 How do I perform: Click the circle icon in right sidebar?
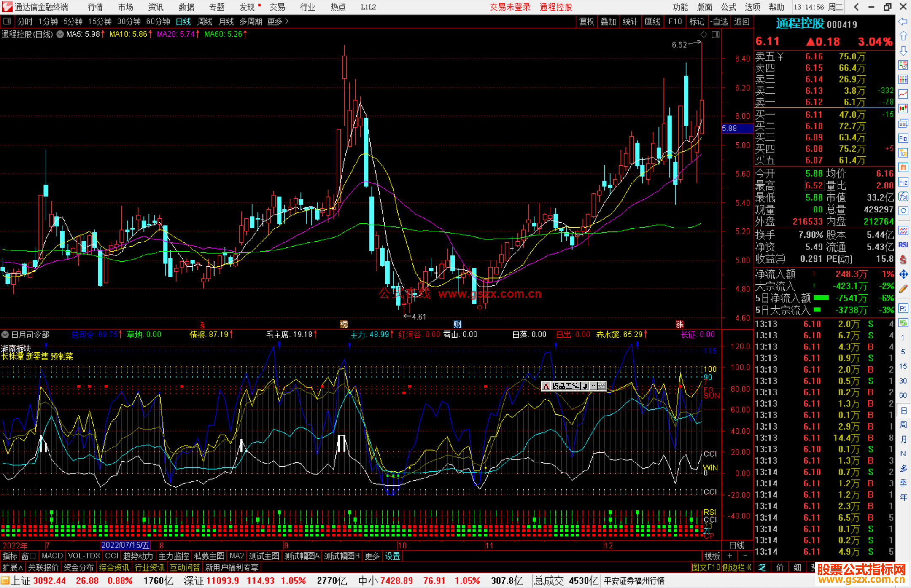click(x=903, y=211)
